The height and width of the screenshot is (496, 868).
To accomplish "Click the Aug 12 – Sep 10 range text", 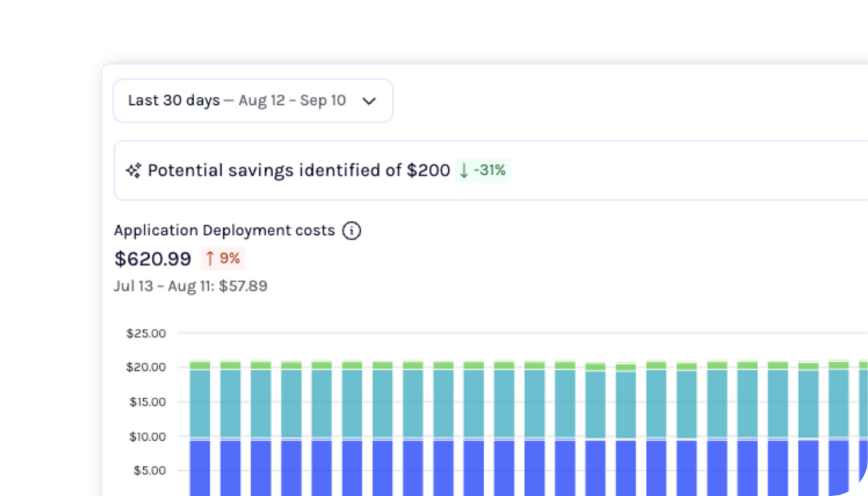I will pyautogui.click(x=292, y=100).
